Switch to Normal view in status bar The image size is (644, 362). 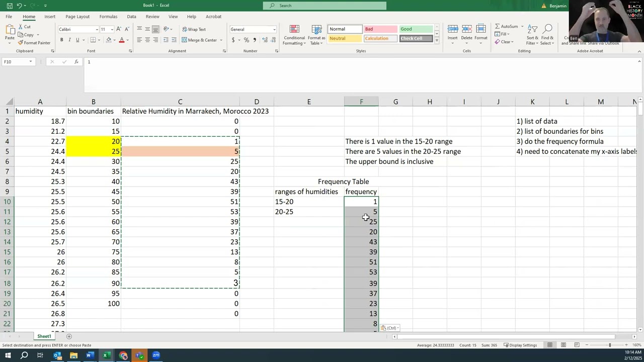point(550,345)
